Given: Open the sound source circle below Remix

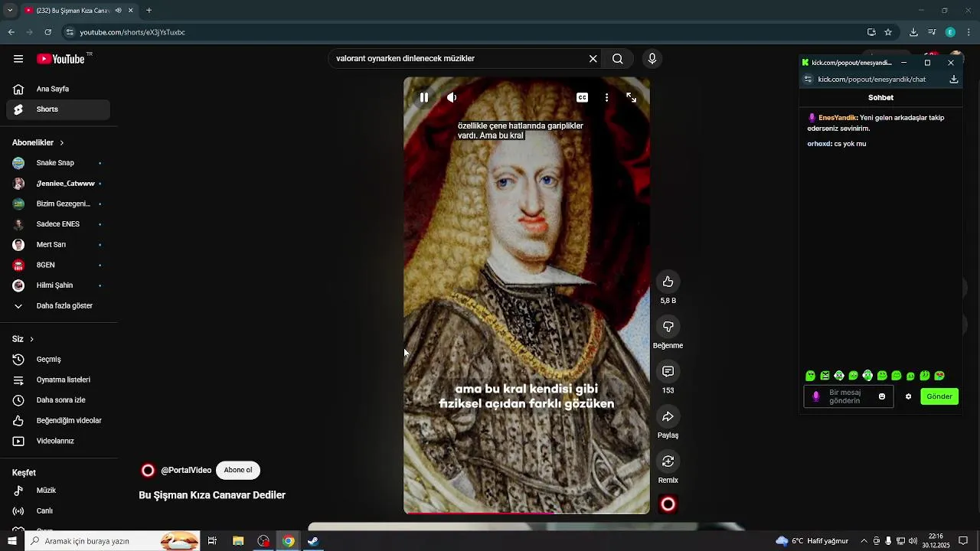Looking at the screenshot, I should coord(668,504).
